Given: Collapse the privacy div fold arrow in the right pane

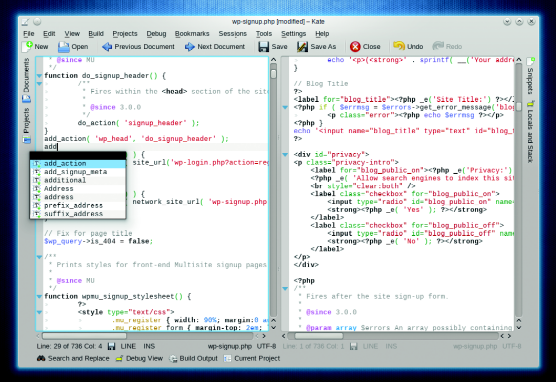Looking at the screenshot, I should coord(285,155).
